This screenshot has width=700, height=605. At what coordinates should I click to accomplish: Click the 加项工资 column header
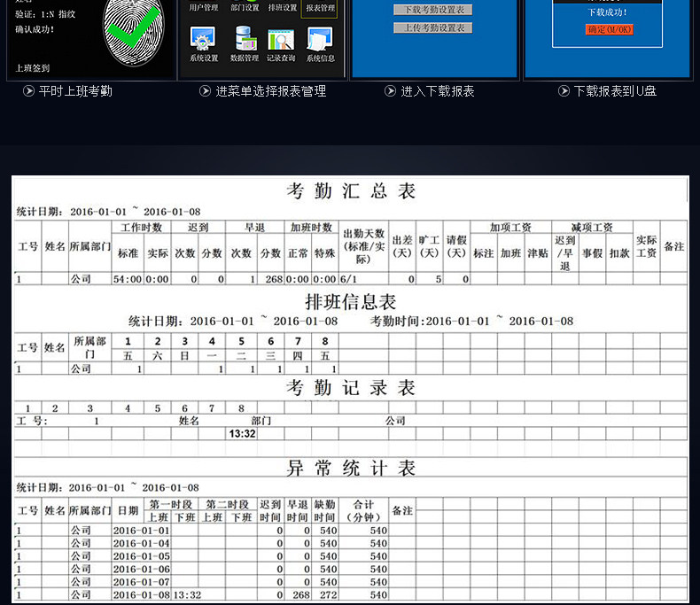[x=510, y=227]
